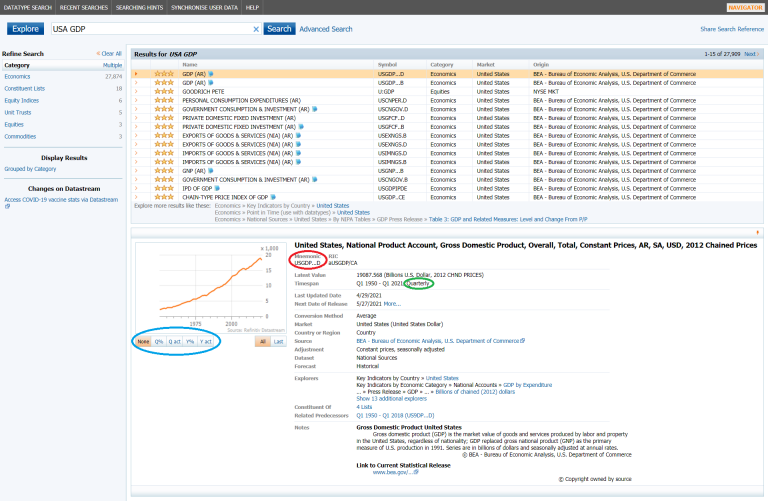Open the DATATYPE SEARCH menu
The height and width of the screenshot is (501, 768).
[28, 7]
